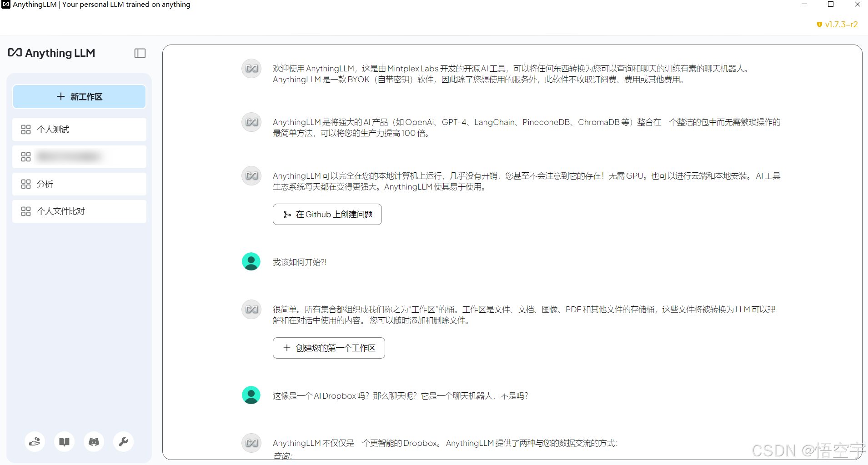The image size is (868, 465).
Task: Click the version v1.7.3-r2 badge
Action: coord(837,25)
